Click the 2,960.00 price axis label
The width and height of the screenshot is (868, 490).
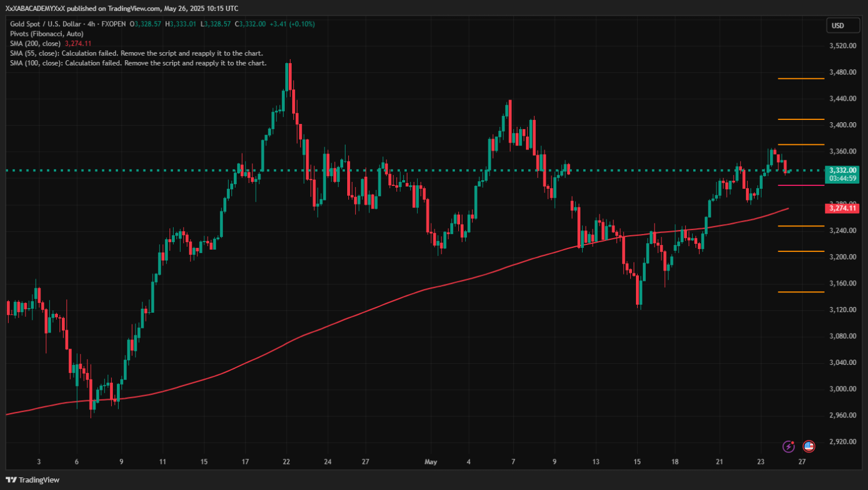point(843,415)
